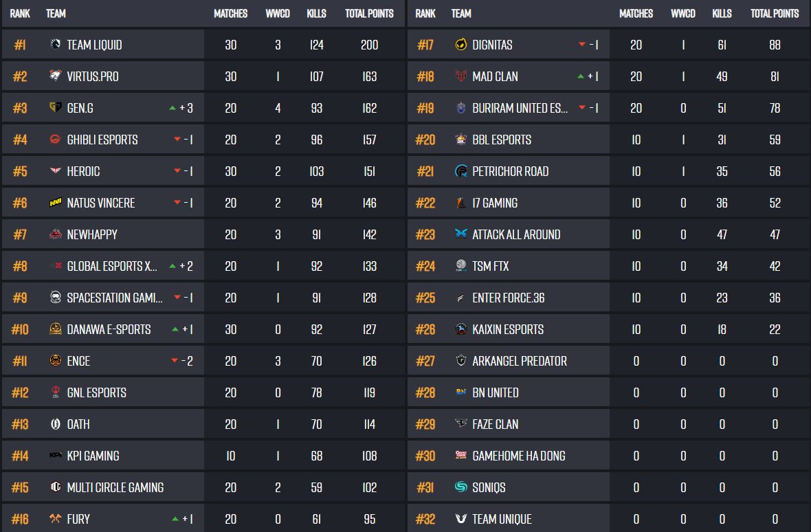
Task: Click the 17 Gaming logo icon
Action: tap(461, 203)
